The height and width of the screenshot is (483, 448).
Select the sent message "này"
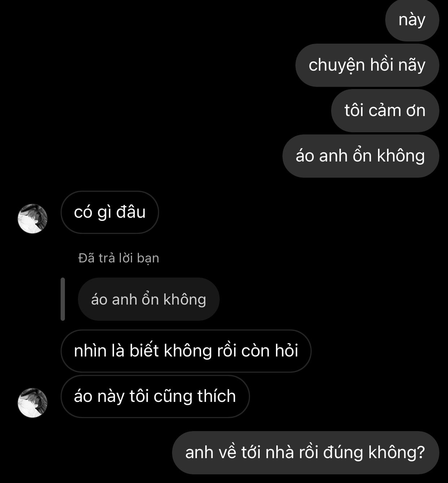pyautogui.click(x=412, y=20)
